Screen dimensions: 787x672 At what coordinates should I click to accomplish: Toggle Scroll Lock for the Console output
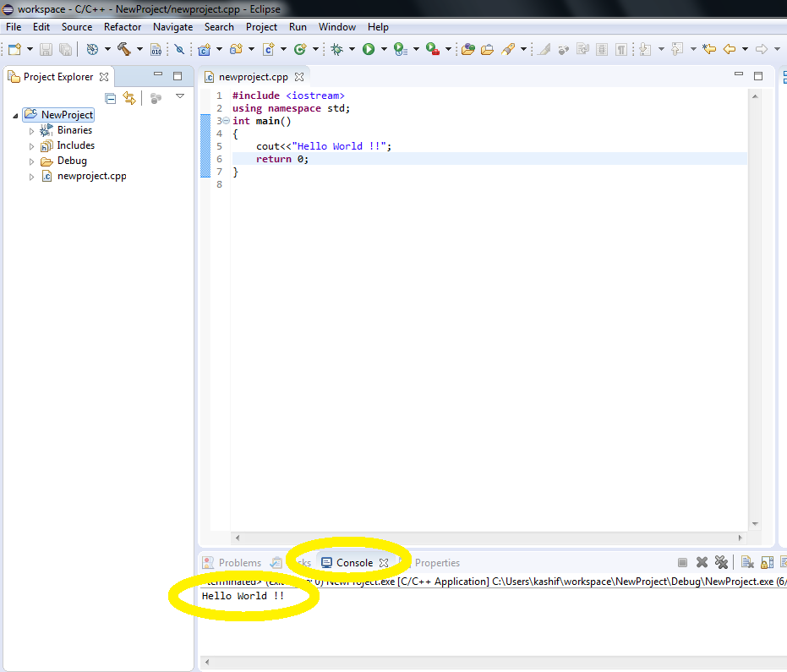(766, 562)
